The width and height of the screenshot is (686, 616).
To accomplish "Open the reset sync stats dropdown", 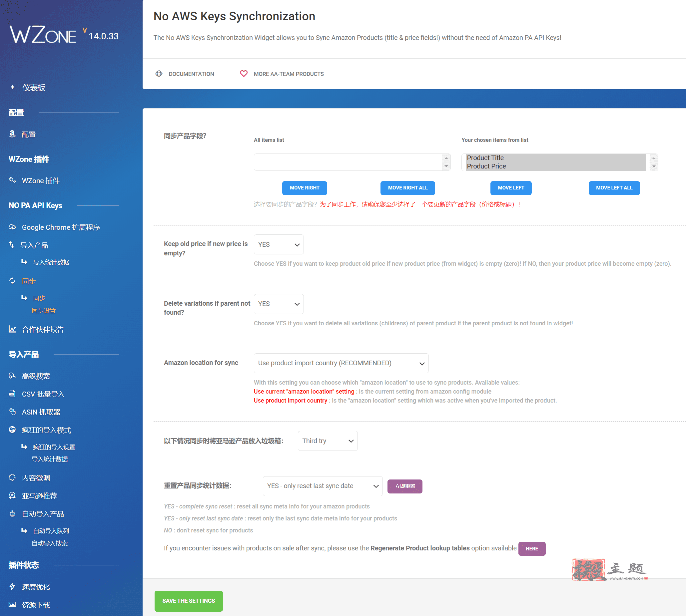I will 323,486.
